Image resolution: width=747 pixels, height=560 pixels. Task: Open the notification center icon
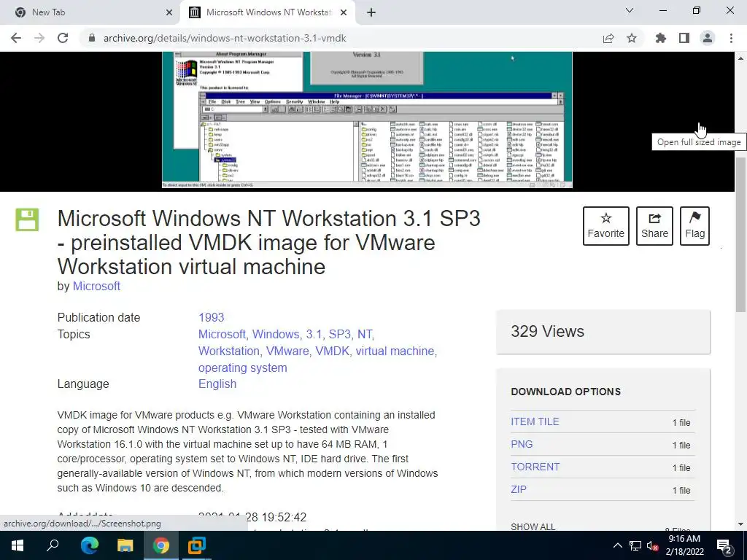click(724, 546)
